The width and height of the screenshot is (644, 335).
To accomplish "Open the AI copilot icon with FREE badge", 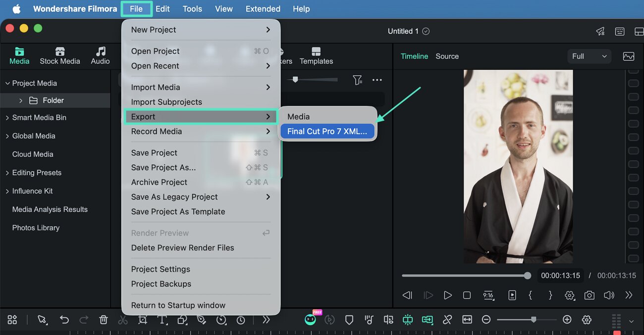I will 310,319.
